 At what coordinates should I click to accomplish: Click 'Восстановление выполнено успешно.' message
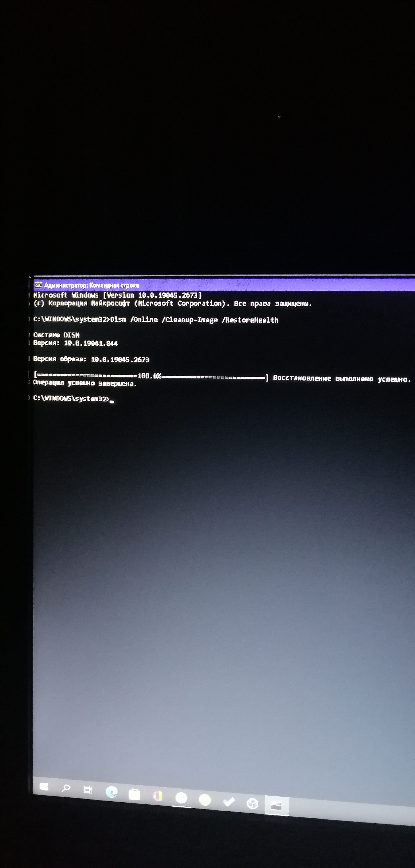click(x=342, y=379)
